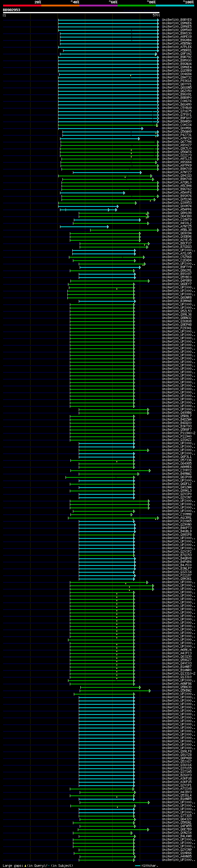Select the UniRef100_Q8H198 entry

click(176, 213)
